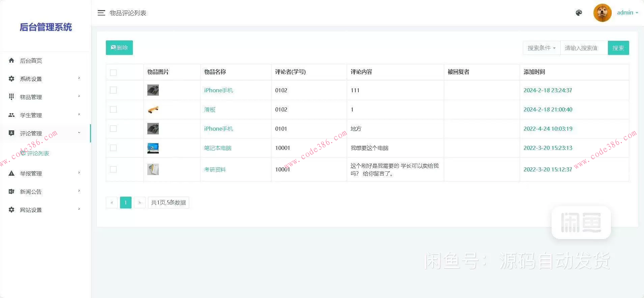The image size is (644, 298).
Task: Click the comment icon beside 评论管理
Action: [11, 133]
